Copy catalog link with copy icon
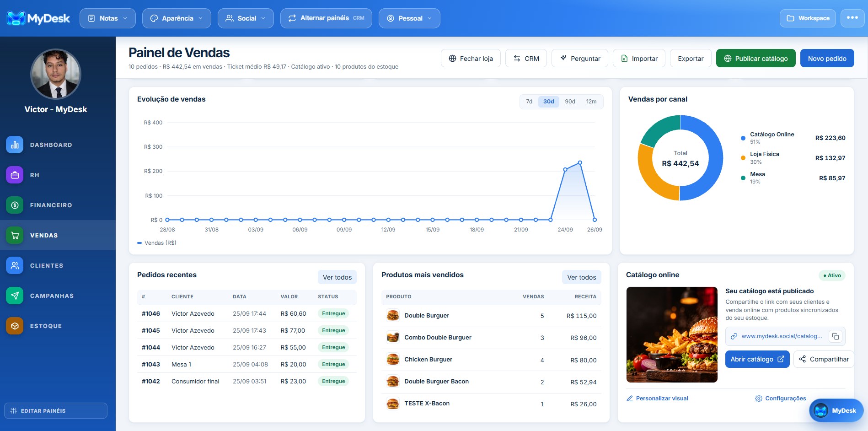 pos(836,336)
